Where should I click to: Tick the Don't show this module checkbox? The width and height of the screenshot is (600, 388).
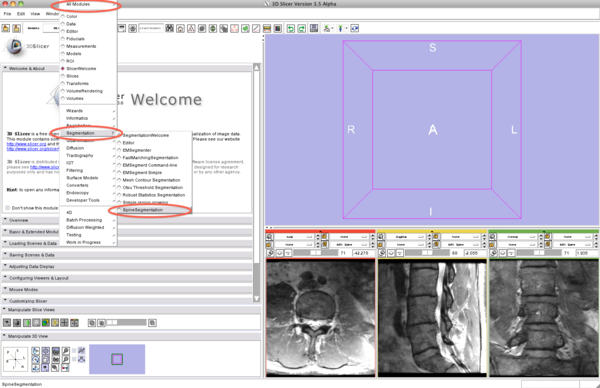[x=7, y=208]
